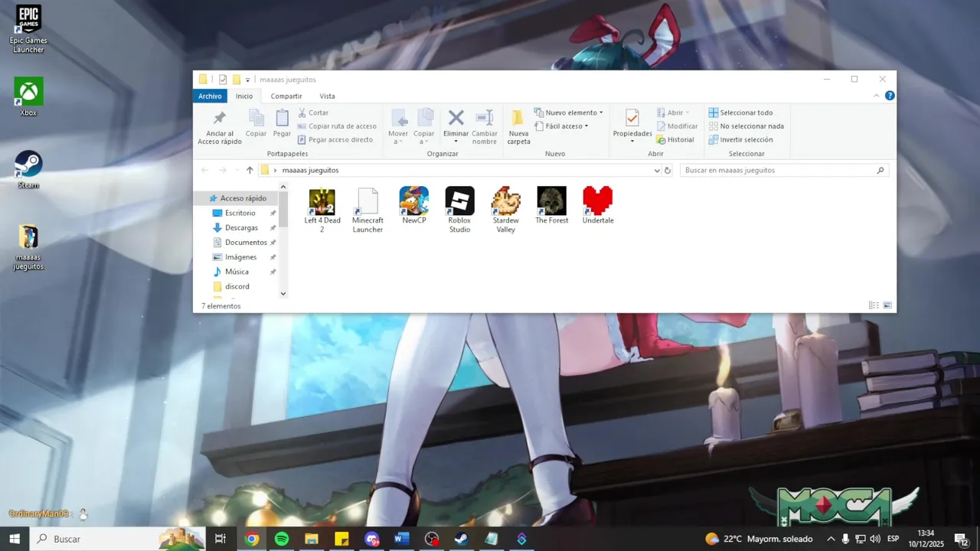Open Epic Games Launcher desktop icon
Screen dimensions: 980x551
click(x=28, y=29)
